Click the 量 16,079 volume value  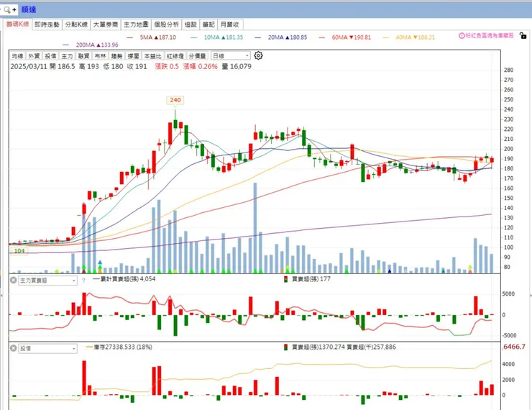tap(237, 66)
